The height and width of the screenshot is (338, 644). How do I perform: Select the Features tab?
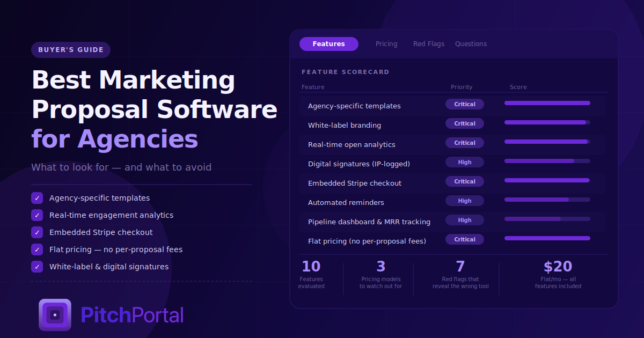(x=328, y=44)
